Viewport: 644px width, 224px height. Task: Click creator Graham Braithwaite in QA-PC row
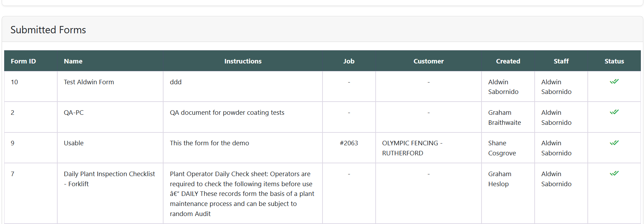504,118
